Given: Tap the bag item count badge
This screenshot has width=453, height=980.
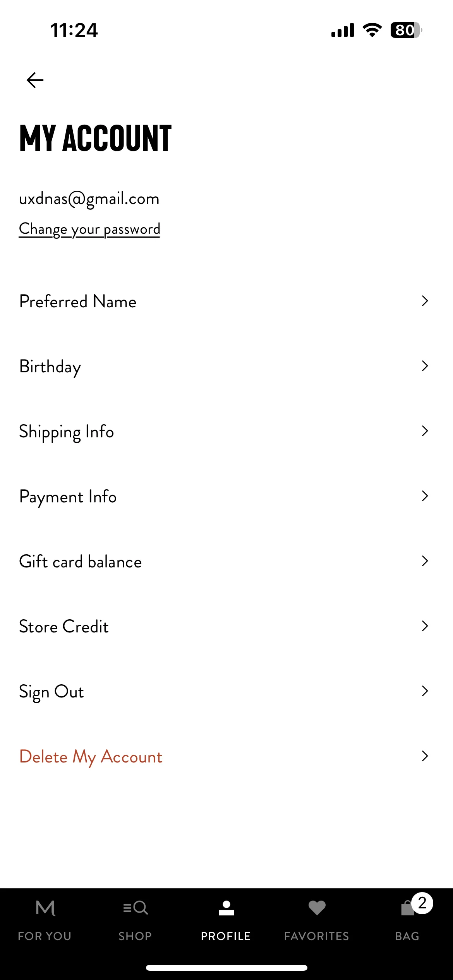Looking at the screenshot, I should tap(422, 903).
